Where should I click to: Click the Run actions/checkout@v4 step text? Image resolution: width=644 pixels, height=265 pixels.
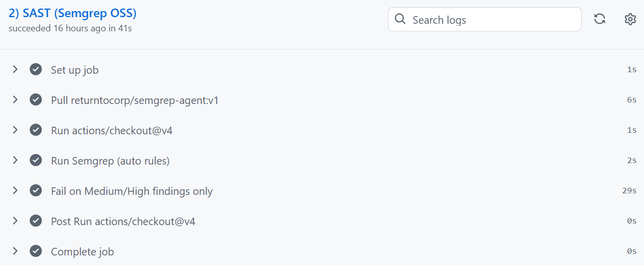(x=112, y=131)
